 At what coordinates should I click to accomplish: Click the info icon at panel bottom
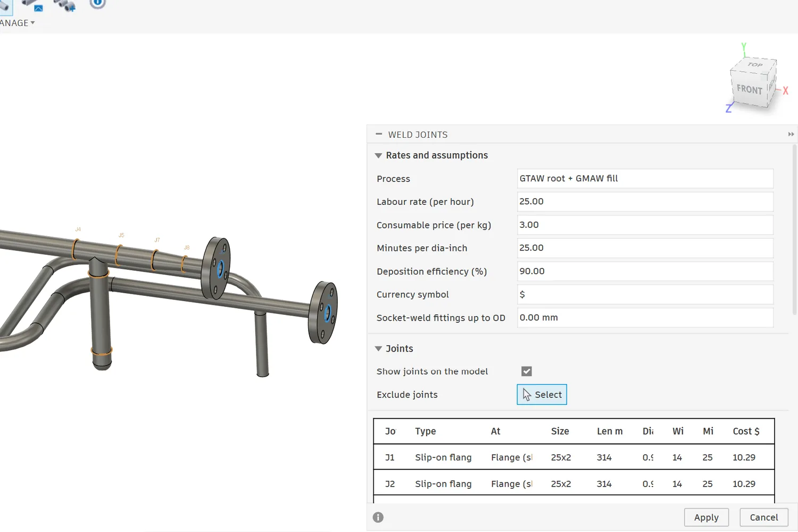(378, 517)
